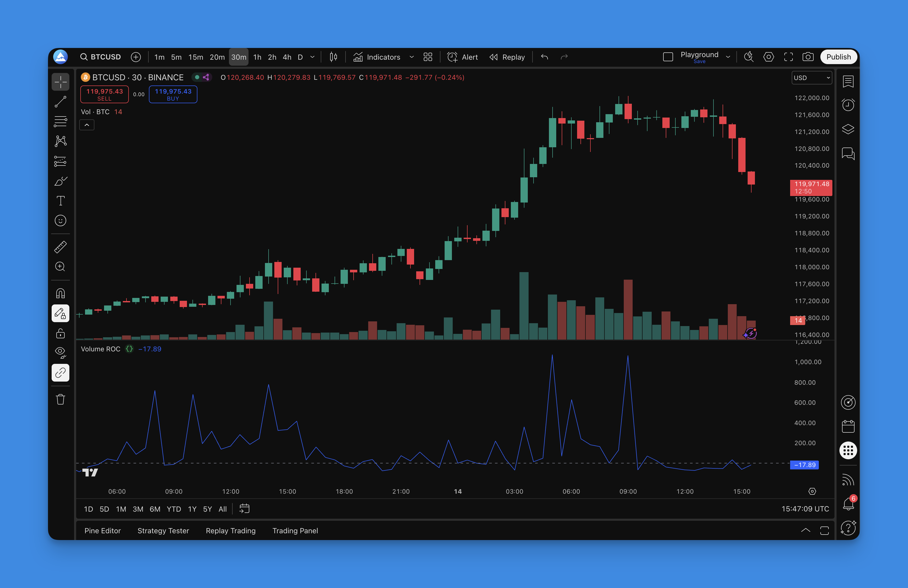Select the zoom in tool
Screen dimensions: 908x588
point(60,267)
